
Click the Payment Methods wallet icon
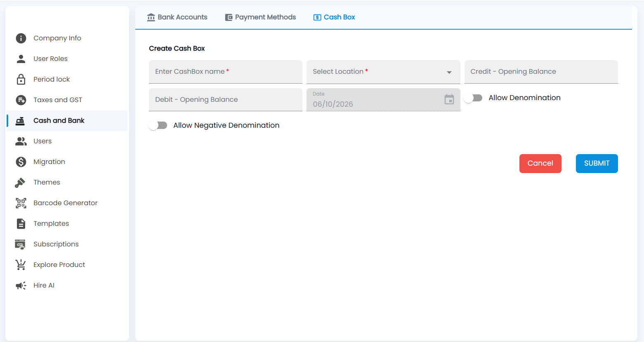[229, 17]
